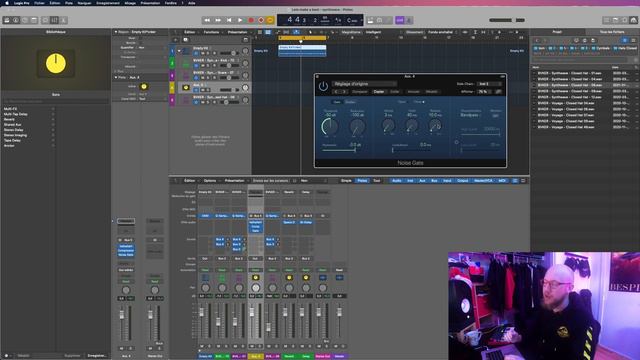Select Ducker mode in Noise Gate
The width and height of the screenshot is (640, 360).
[350, 102]
